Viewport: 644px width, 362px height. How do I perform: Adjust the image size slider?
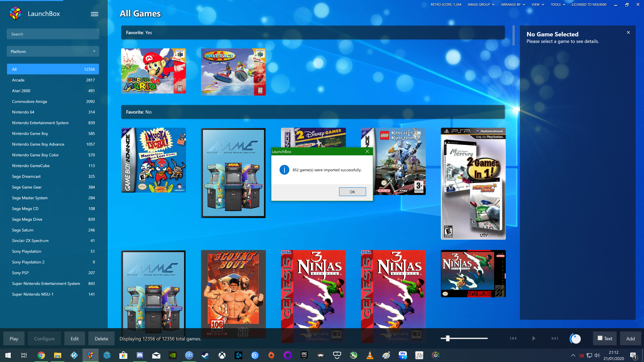coord(447,338)
